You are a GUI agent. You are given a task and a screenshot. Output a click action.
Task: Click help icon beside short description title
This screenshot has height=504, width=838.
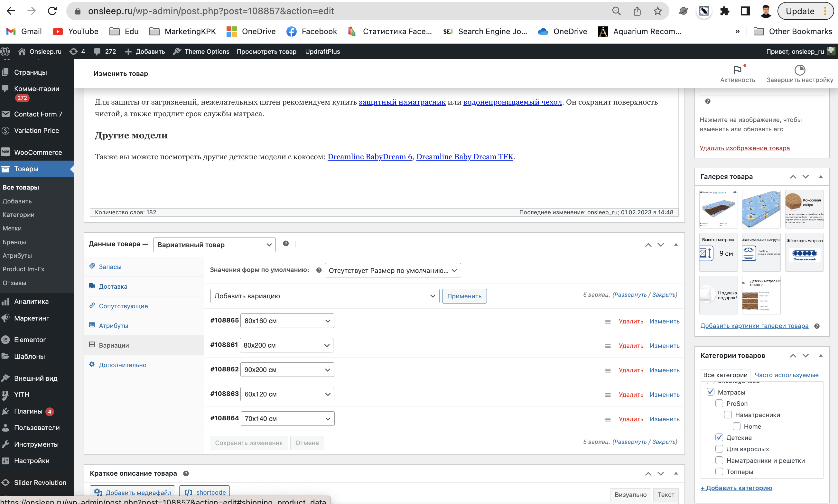186,473
